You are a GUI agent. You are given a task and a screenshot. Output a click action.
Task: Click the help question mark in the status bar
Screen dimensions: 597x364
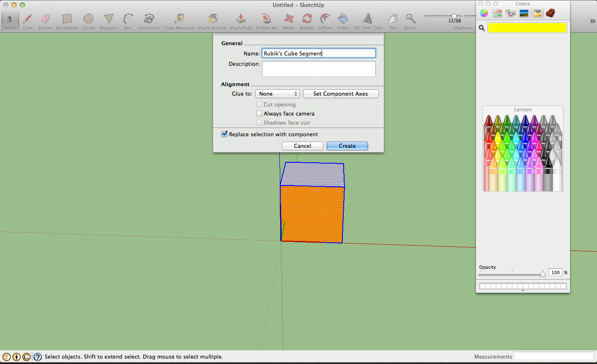(x=37, y=357)
